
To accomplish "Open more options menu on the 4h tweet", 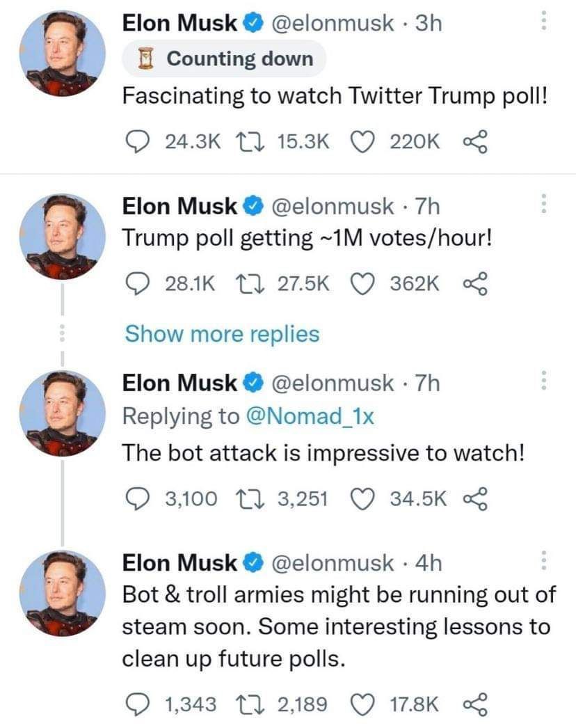I will (545, 561).
